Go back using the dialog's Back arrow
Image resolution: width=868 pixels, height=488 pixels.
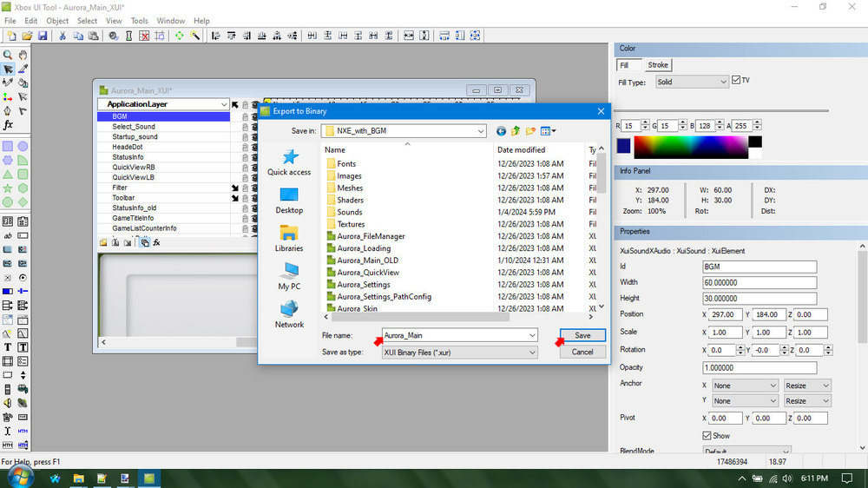click(501, 131)
